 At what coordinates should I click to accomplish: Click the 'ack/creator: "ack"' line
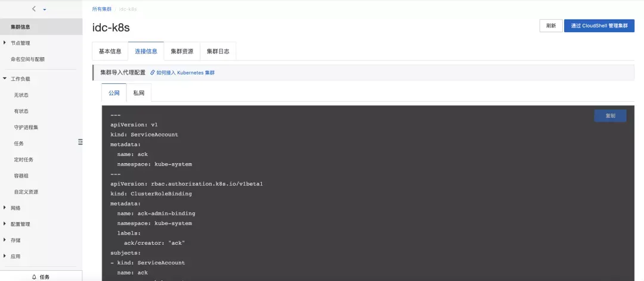click(x=154, y=243)
